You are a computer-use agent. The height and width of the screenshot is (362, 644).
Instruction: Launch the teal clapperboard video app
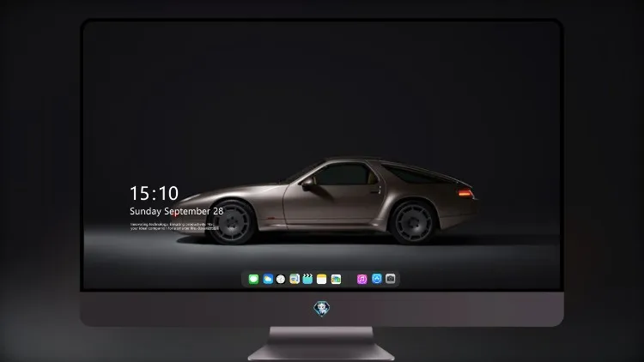click(307, 279)
